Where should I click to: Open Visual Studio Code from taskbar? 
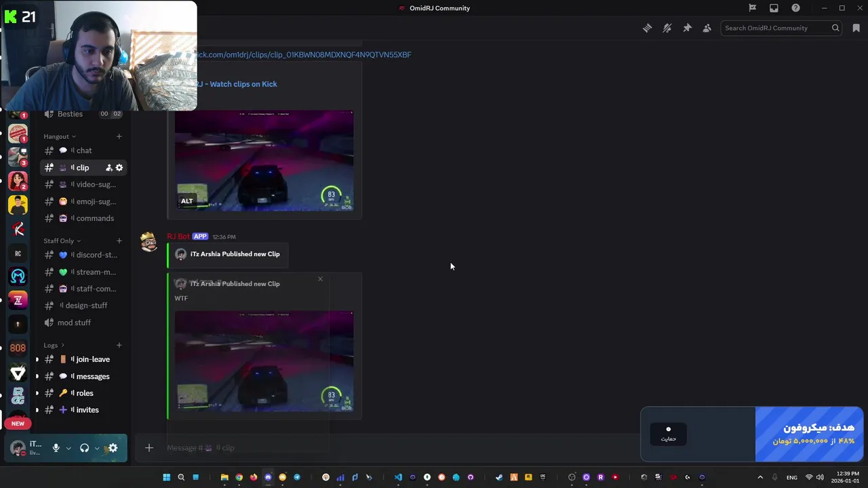point(398,477)
